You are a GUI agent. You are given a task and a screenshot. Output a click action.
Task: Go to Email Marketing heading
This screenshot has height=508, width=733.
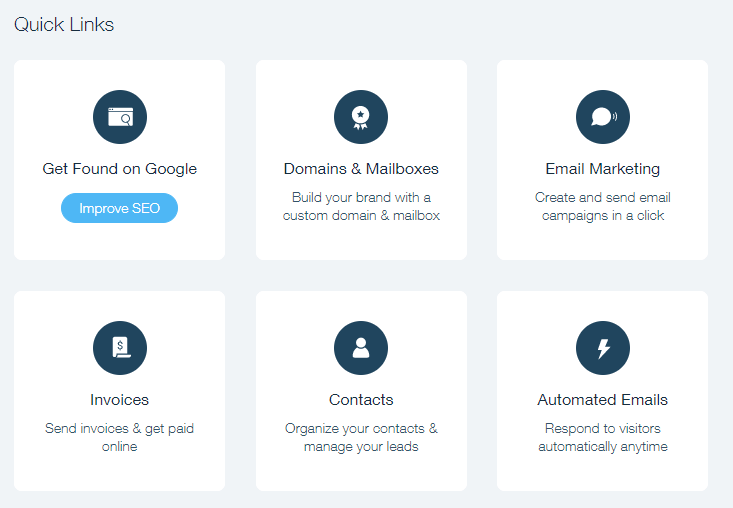[603, 169]
